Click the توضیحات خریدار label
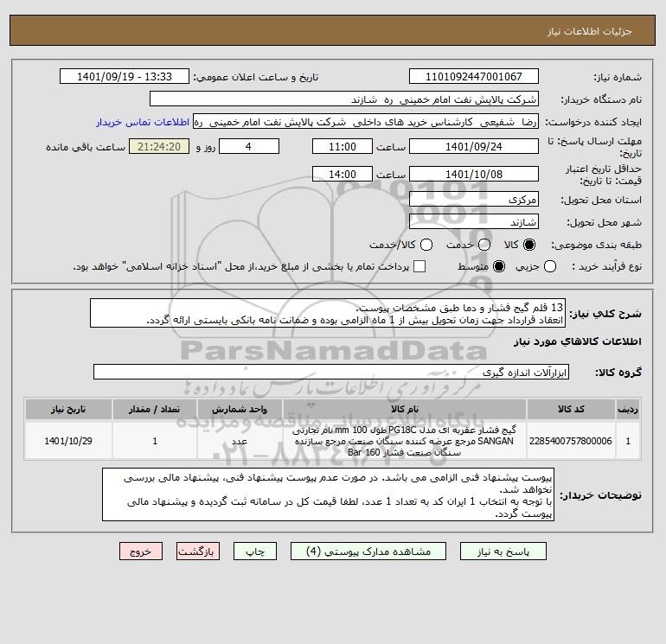The width and height of the screenshot is (666, 644). [600, 495]
